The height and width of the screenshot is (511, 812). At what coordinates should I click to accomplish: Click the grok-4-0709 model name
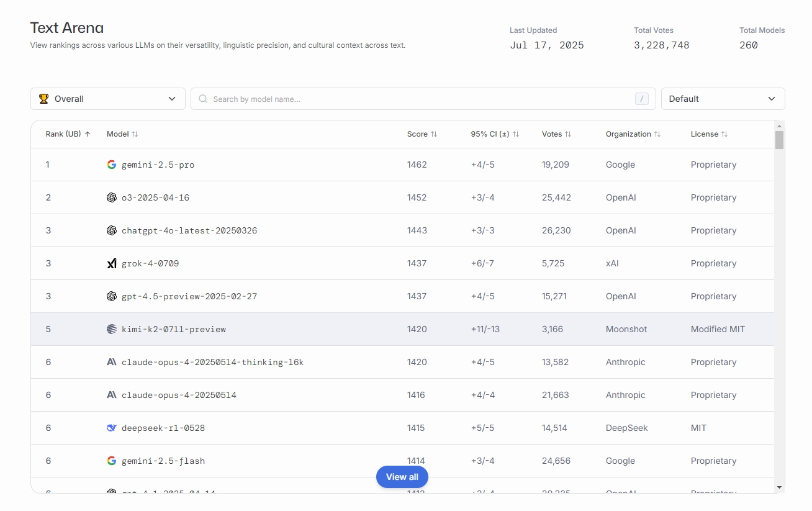[x=150, y=263]
